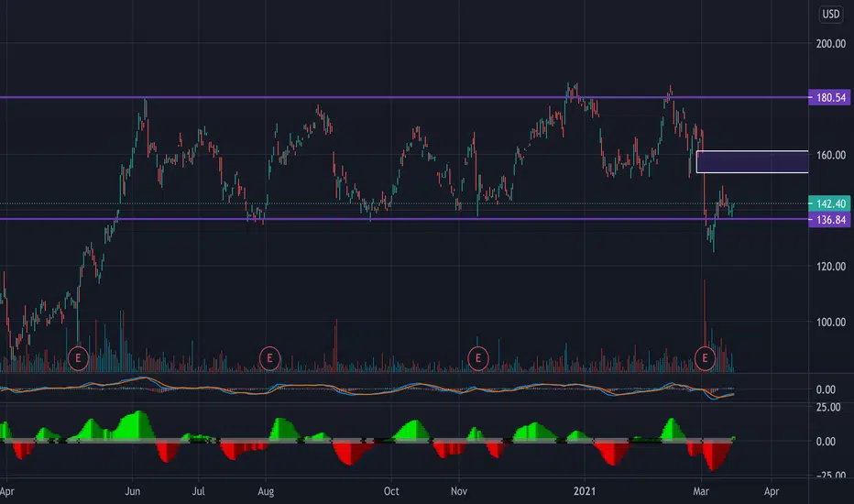Click the Jul date label
854x504 pixels.
click(x=198, y=491)
